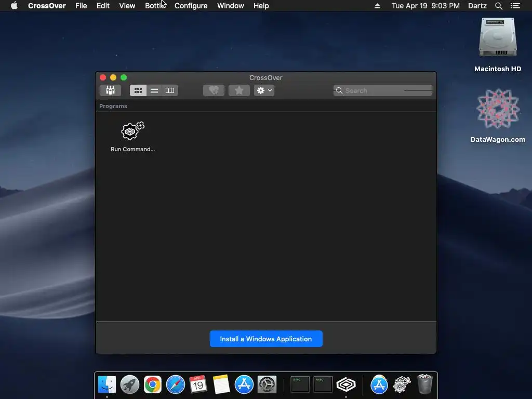Open the Window menu
Viewport: 532px width, 399px height.
(x=230, y=6)
